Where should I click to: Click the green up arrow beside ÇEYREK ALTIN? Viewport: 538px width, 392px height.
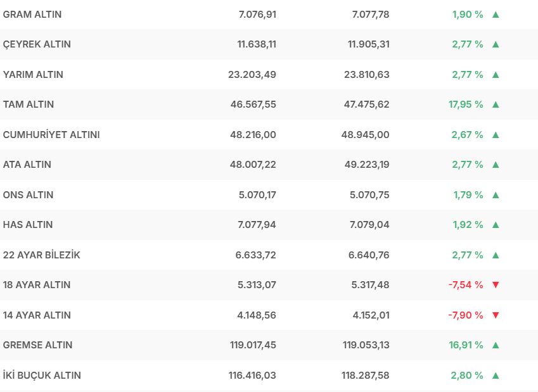(496, 44)
